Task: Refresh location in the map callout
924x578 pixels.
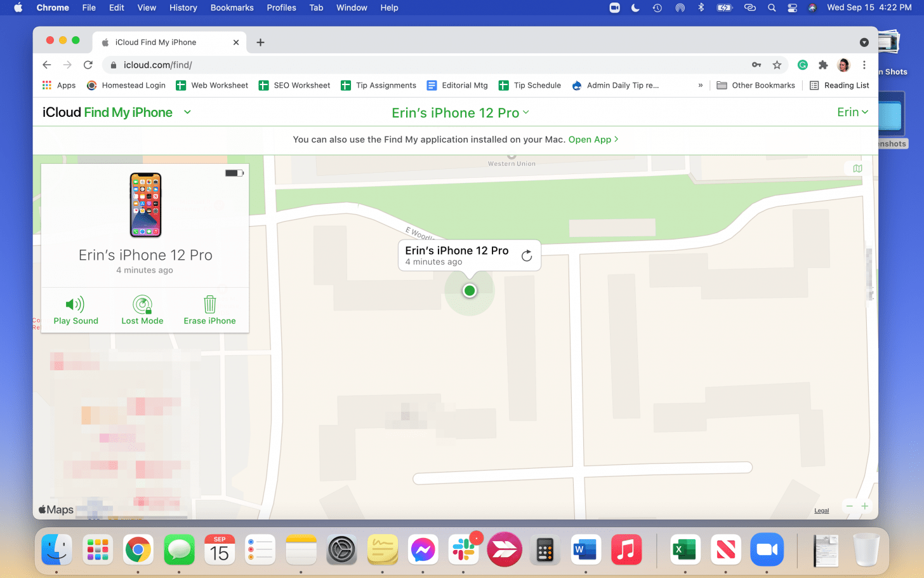Action: point(527,255)
